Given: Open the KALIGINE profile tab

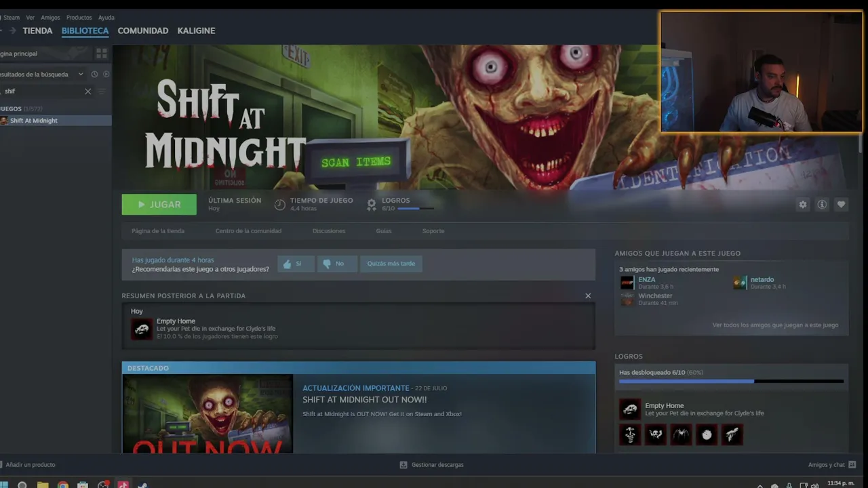Looking at the screenshot, I should click(196, 30).
